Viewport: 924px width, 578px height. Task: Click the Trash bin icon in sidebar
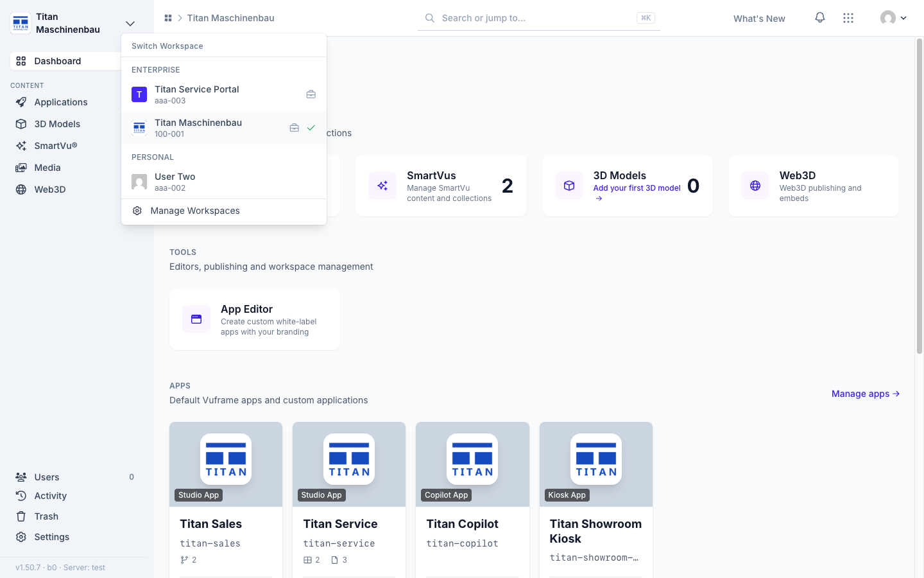click(x=21, y=516)
